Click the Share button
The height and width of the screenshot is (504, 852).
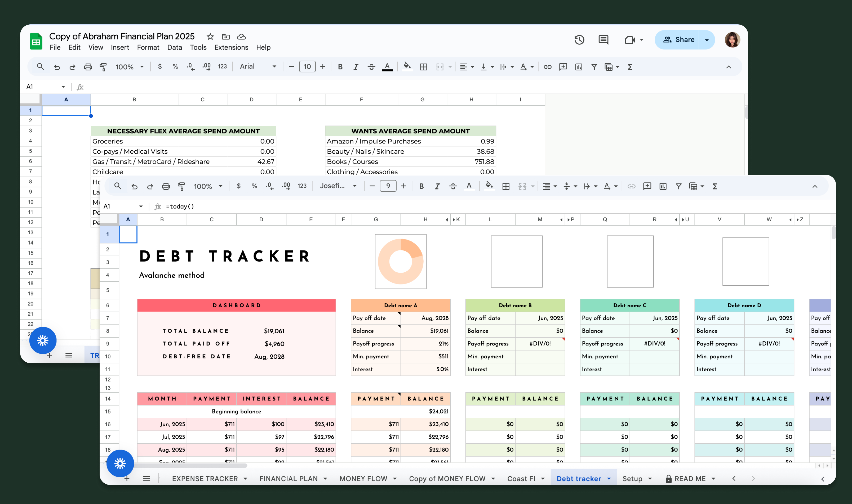pyautogui.click(x=678, y=40)
